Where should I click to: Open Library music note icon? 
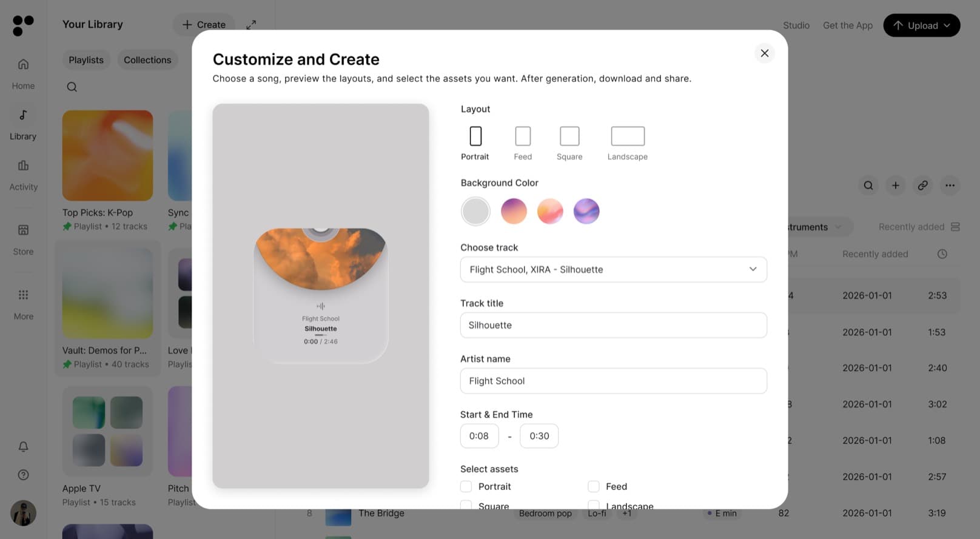pos(23,115)
